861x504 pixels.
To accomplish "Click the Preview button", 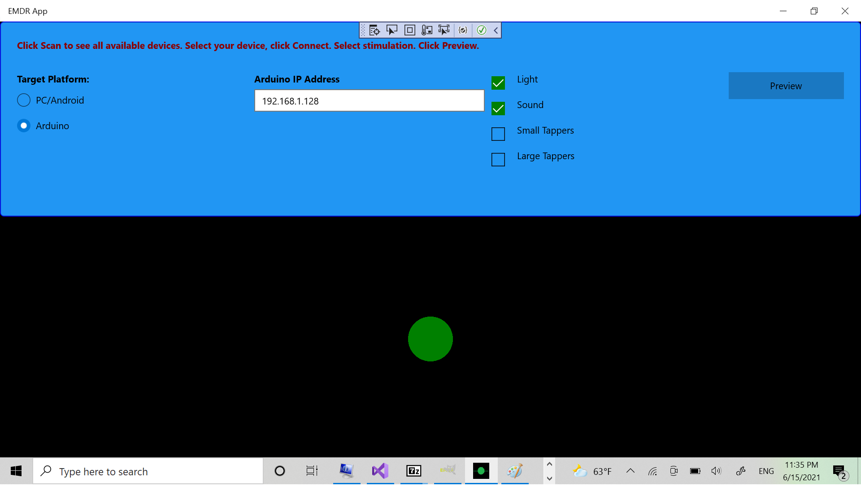I will pyautogui.click(x=786, y=86).
